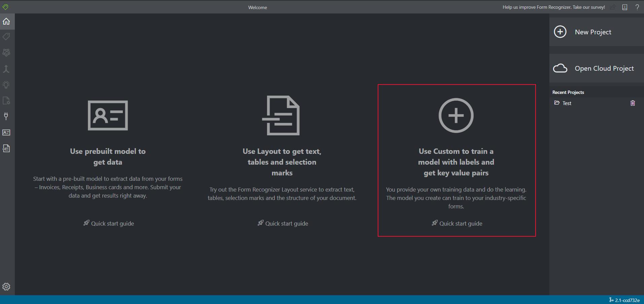The width and height of the screenshot is (644, 304).
Task: Click the Layout document graphic
Action: (281, 115)
